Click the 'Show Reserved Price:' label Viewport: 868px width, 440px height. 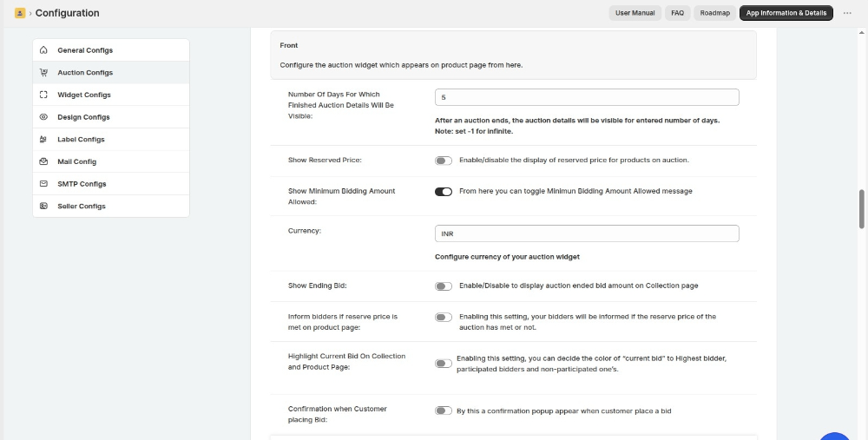coord(325,160)
